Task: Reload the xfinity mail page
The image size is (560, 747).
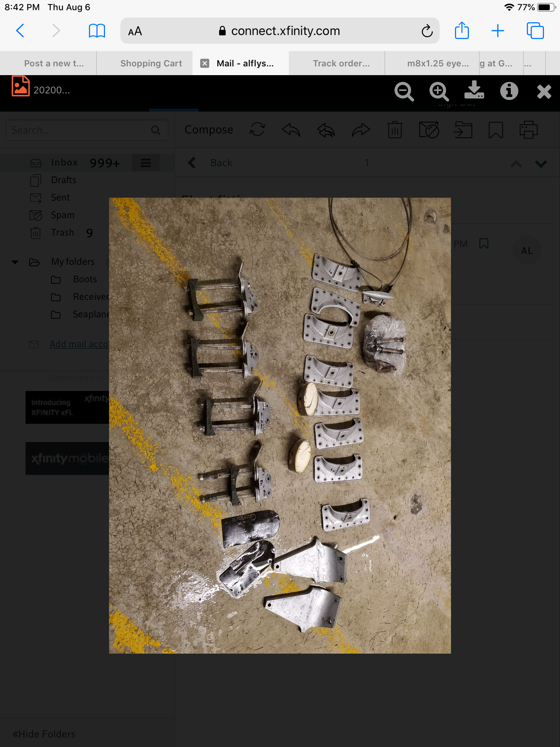Action: coord(427,31)
